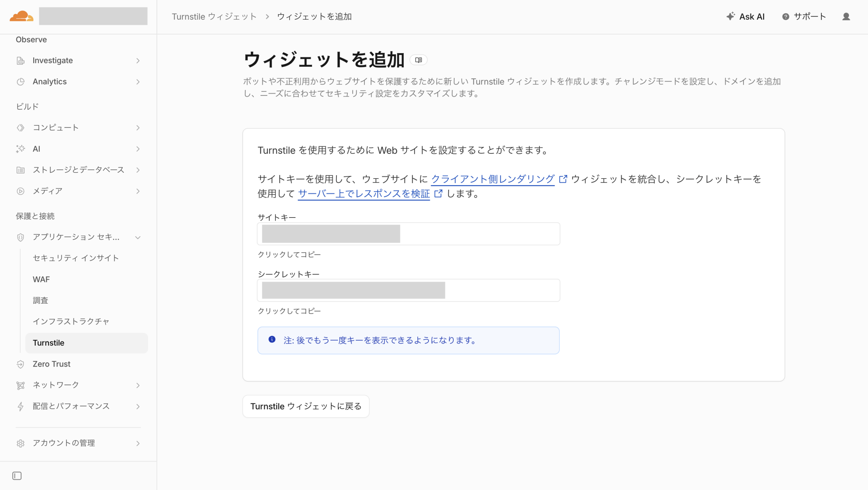The width and height of the screenshot is (868, 490).
Task: Click the Zero Trust icon
Action: pyautogui.click(x=21, y=364)
